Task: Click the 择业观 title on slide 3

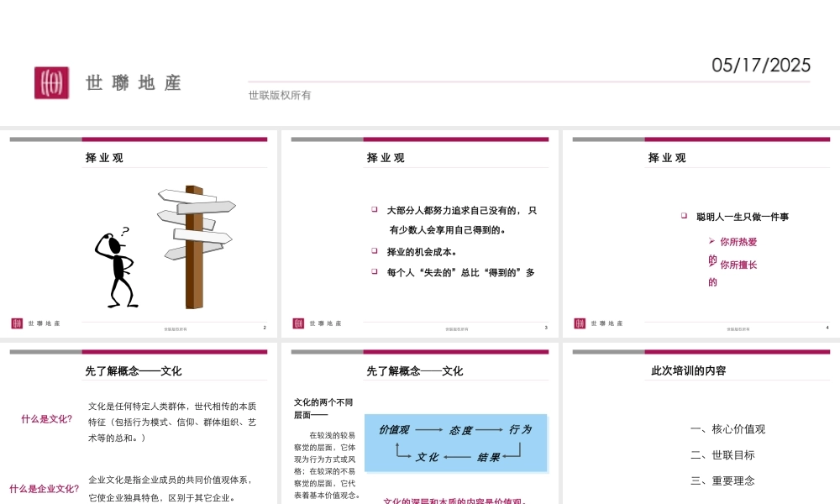Action: pyautogui.click(x=386, y=158)
